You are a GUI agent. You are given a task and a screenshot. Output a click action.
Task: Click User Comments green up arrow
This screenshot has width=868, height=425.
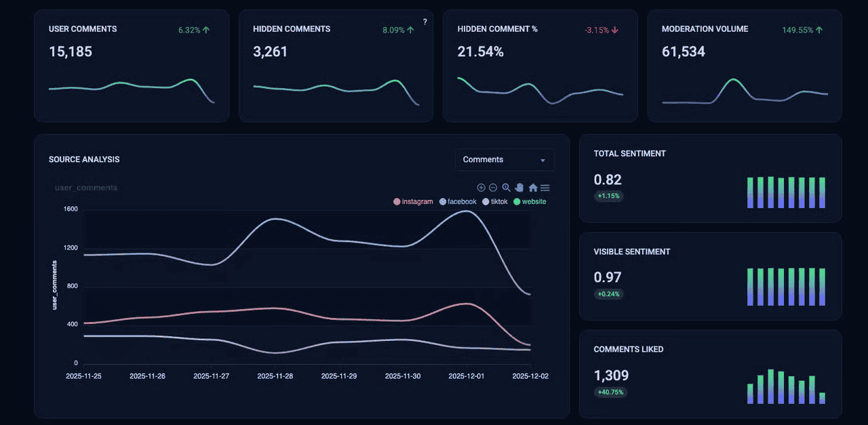pos(206,30)
